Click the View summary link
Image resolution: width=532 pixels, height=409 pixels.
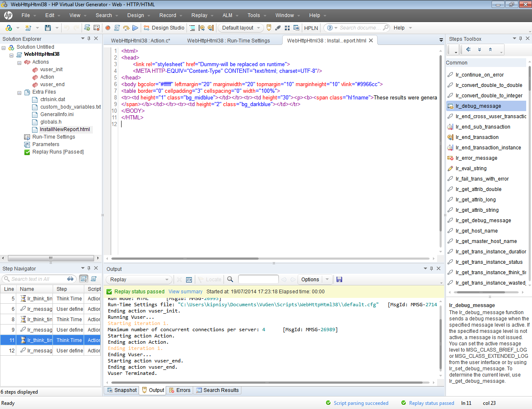[x=185, y=292]
